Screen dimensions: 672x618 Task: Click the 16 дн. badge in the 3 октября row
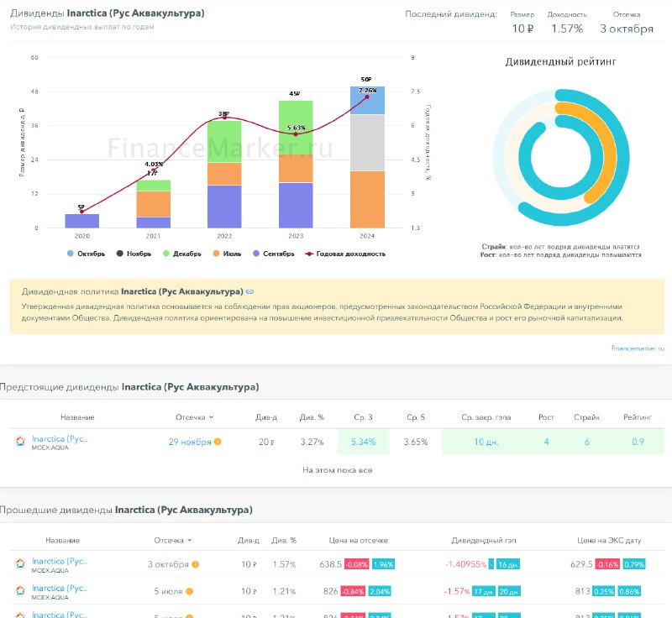[x=508, y=564]
